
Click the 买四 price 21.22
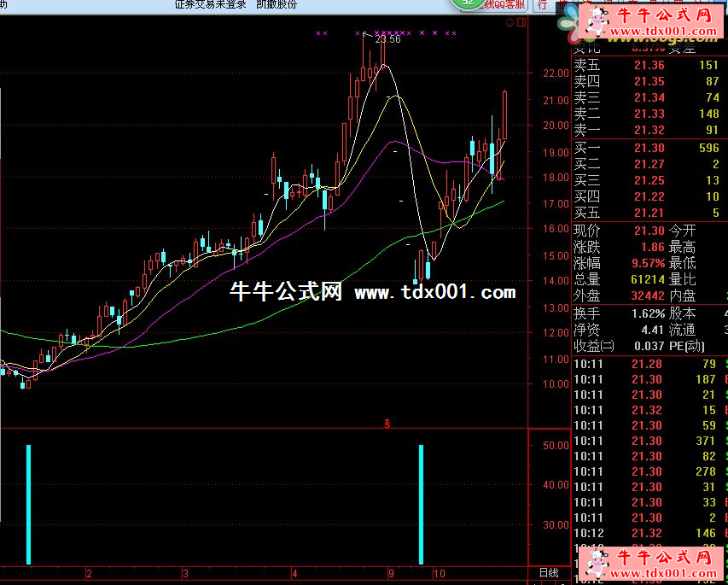pyautogui.click(x=649, y=196)
